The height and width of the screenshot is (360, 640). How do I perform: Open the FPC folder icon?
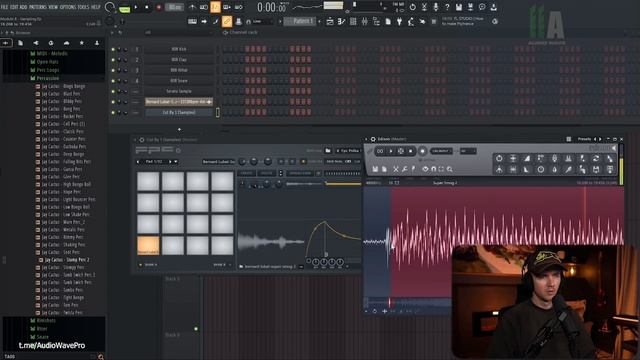tap(328, 151)
